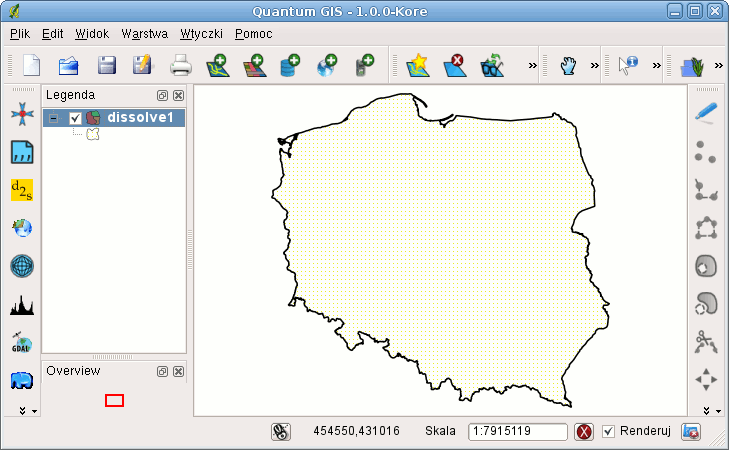This screenshot has height=450, width=729.
Task: Select the Pan Map hand tool
Action: (x=569, y=66)
